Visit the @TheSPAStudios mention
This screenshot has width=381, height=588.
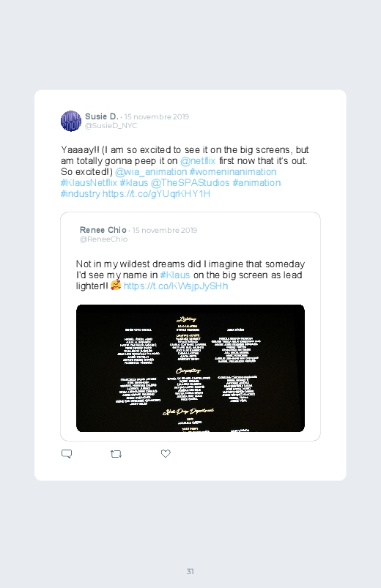tap(190, 182)
